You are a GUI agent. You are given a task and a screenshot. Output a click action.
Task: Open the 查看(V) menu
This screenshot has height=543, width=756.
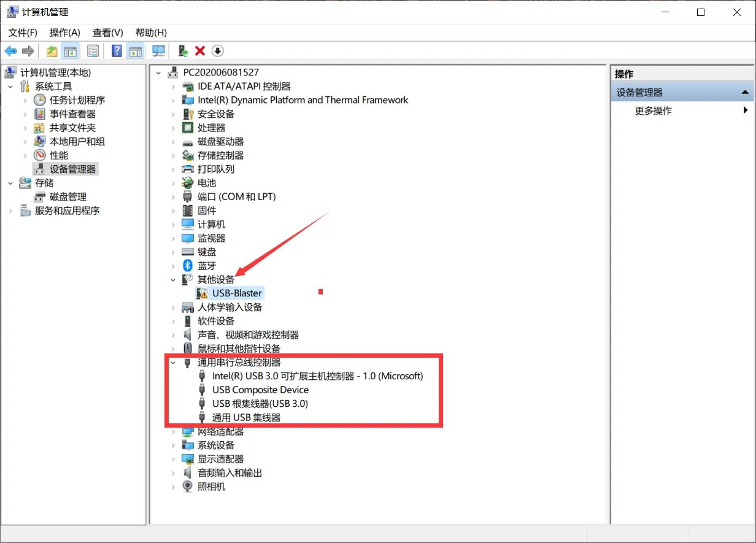coord(108,33)
